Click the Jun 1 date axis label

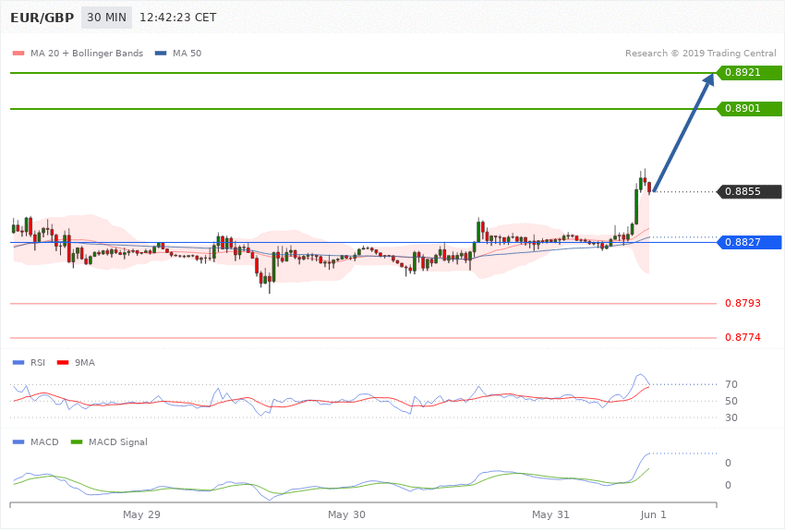[653, 514]
